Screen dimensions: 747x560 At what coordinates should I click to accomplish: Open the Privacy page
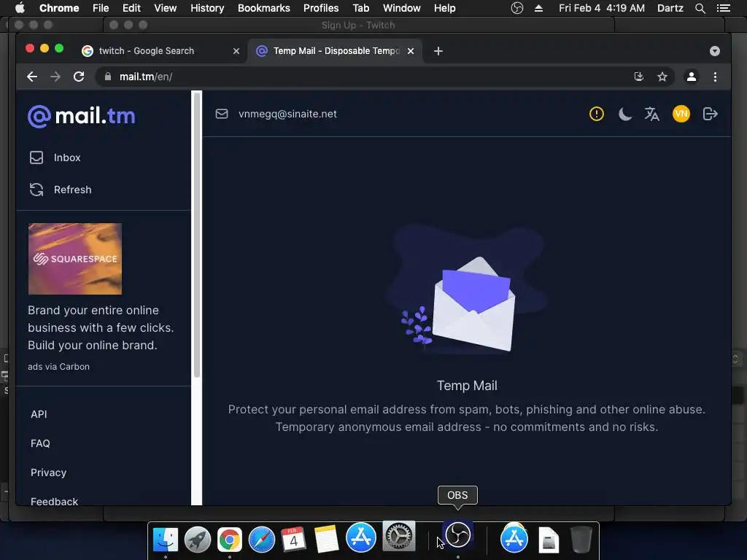[x=49, y=472]
